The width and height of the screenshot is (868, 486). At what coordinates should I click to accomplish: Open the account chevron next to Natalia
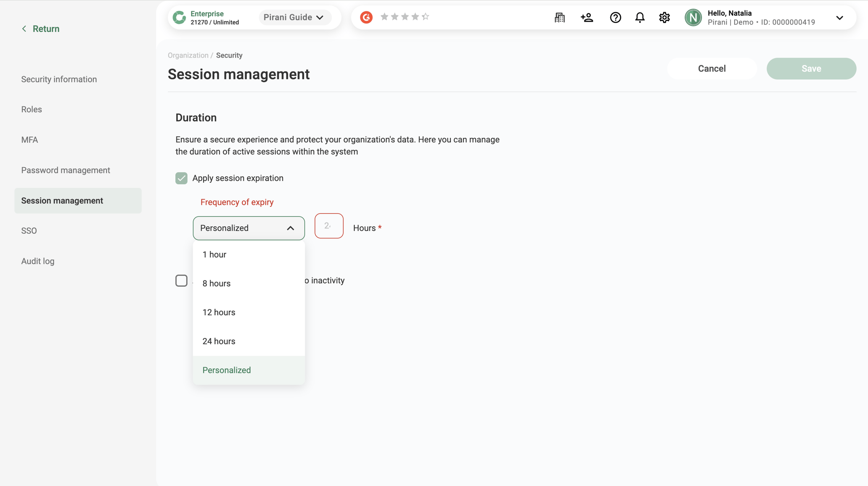coord(840,18)
